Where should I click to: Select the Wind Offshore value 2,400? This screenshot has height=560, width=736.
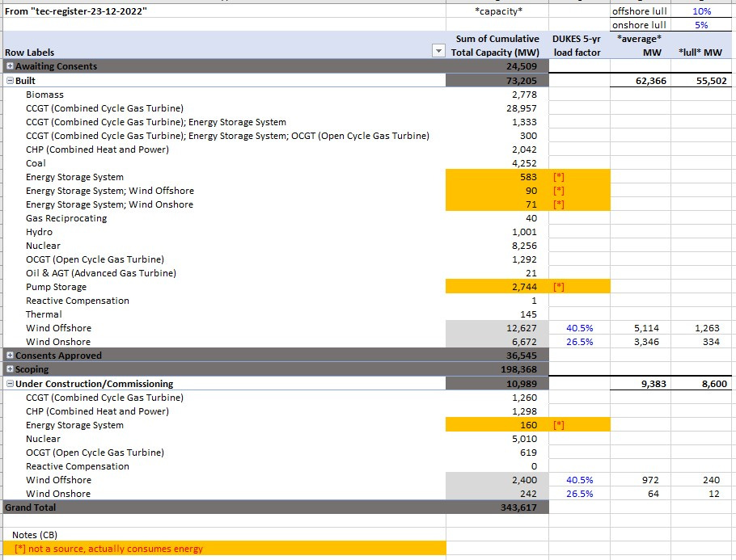497,480
